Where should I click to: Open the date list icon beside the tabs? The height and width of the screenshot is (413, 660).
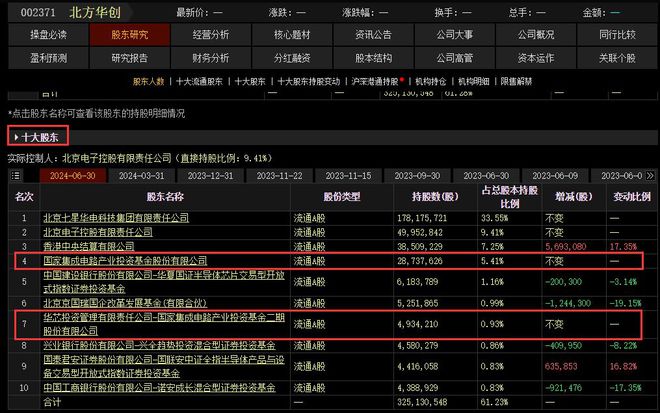(16, 176)
